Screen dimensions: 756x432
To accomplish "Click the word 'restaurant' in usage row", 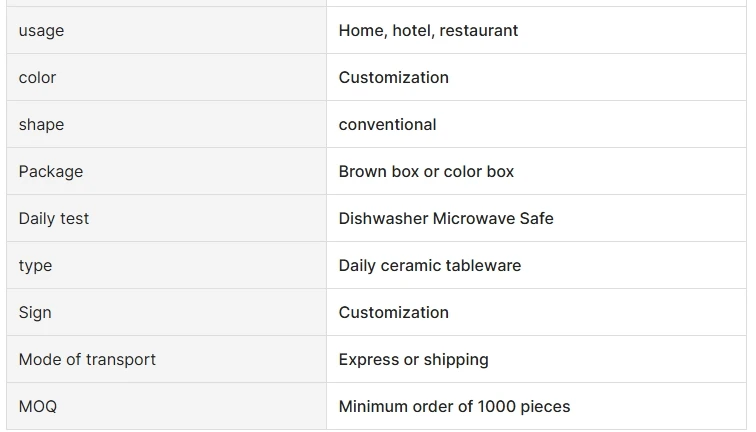I will pos(479,31).
